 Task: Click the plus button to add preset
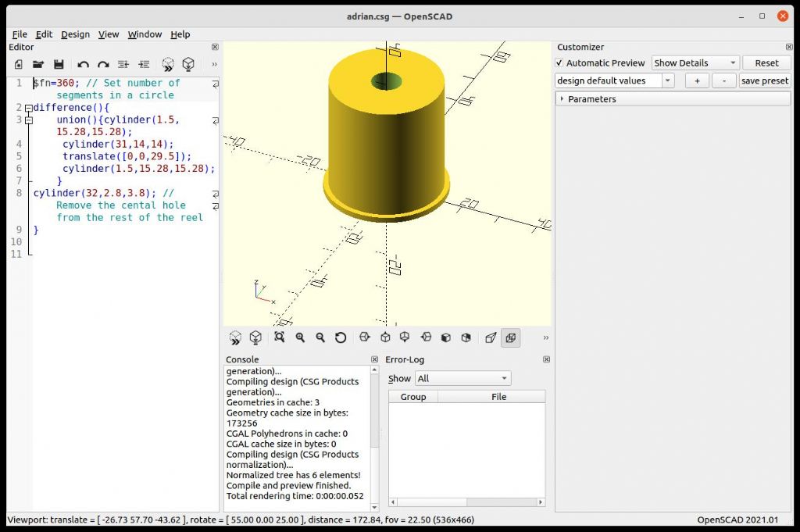697,80
